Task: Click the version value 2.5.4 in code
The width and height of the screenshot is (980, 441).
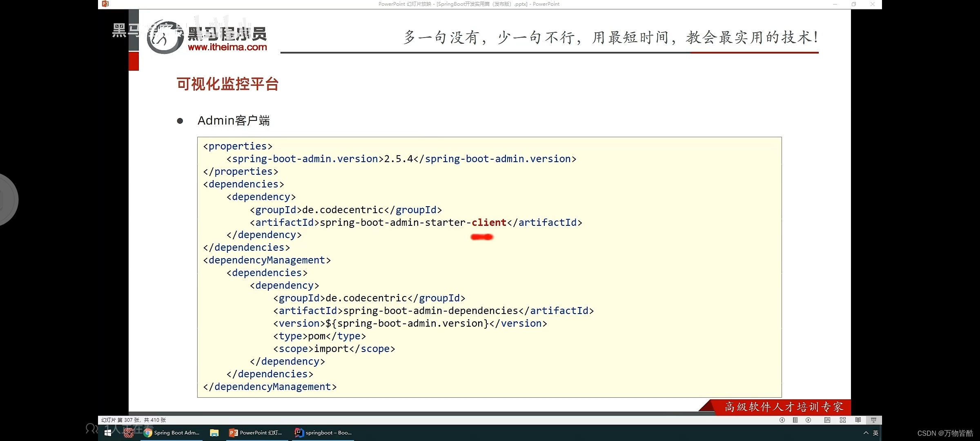Action: point(399,159)
